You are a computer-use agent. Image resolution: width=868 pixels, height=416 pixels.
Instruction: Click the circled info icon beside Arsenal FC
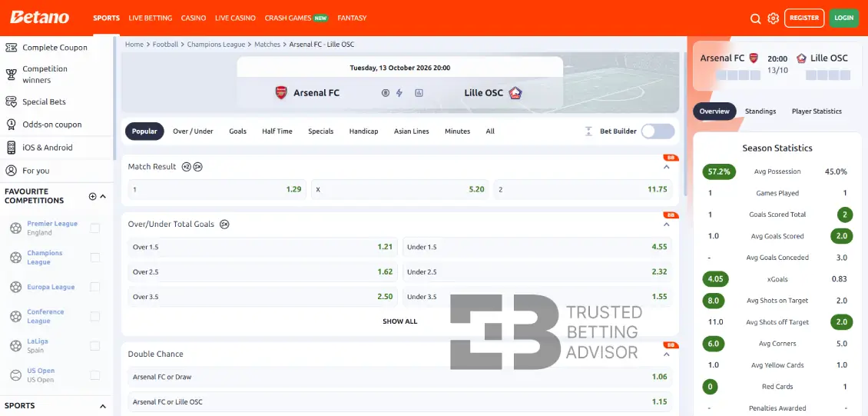[x=386, y=93]
